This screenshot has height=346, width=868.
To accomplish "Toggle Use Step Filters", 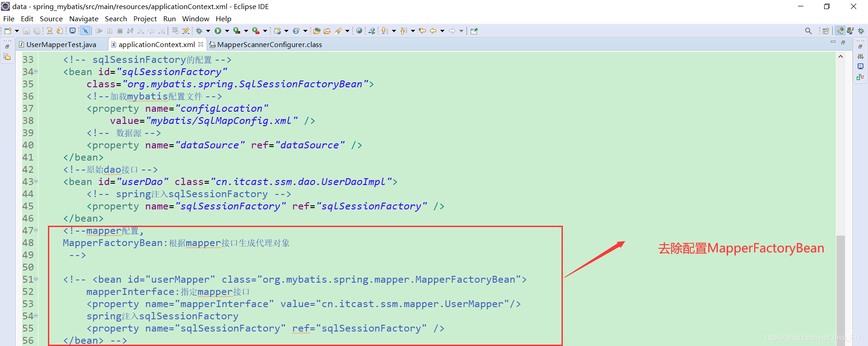I will click(x=185, y=31).
